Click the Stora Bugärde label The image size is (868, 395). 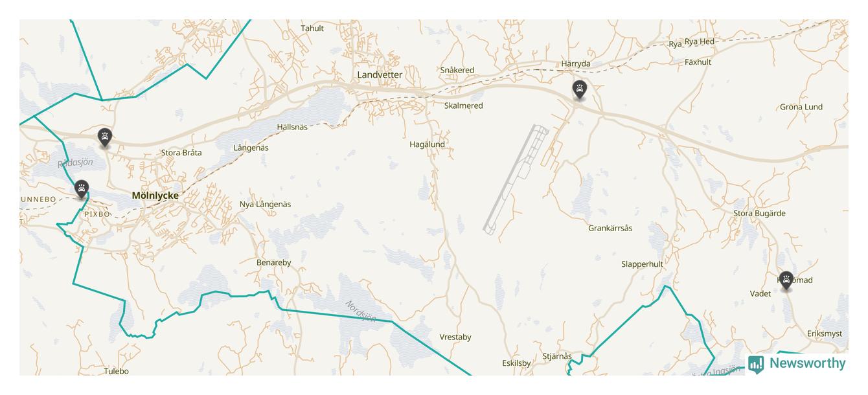pyautogui.click(x=759, y=213)
